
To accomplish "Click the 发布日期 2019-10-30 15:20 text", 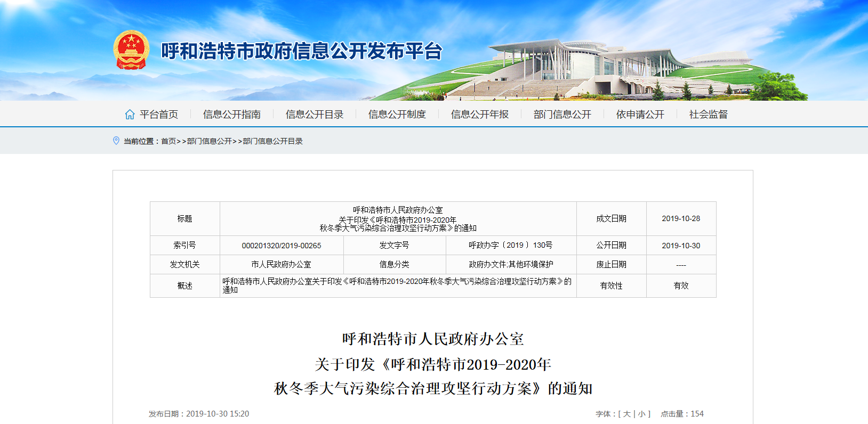I will tap(199, 414).
